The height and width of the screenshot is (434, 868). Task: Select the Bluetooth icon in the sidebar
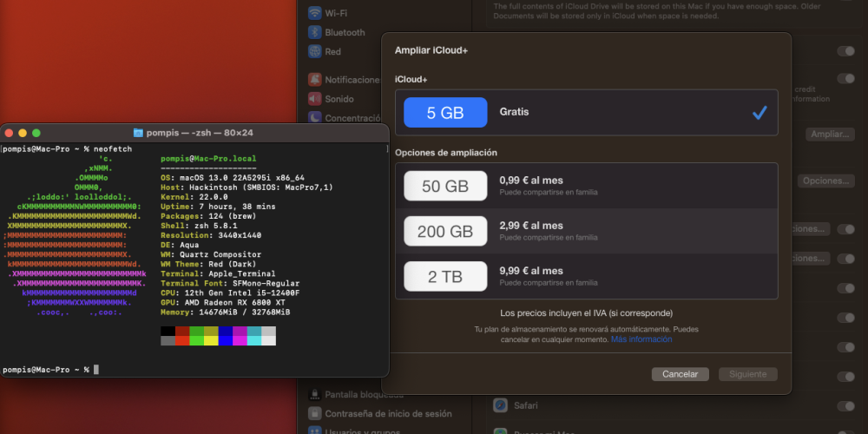coord(315,32)
